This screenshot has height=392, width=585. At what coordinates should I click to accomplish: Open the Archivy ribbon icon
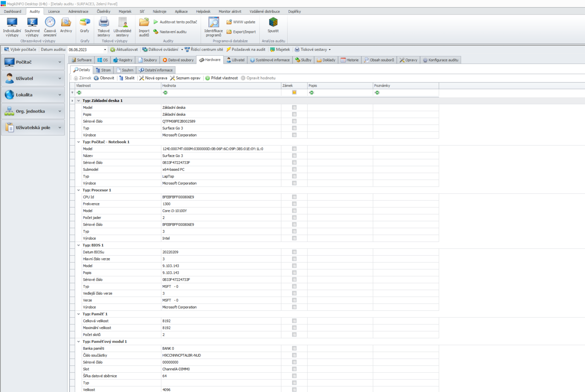click(66, 23)
